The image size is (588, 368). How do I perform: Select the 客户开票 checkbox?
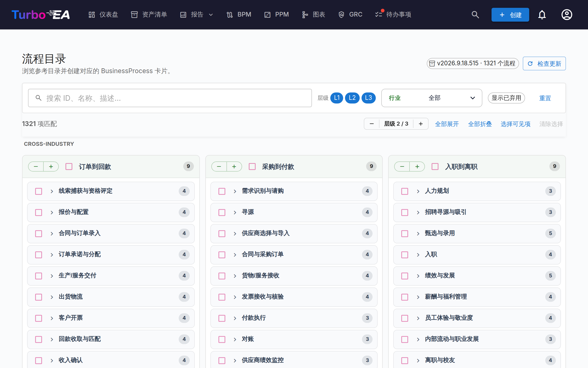coord(39,318)
